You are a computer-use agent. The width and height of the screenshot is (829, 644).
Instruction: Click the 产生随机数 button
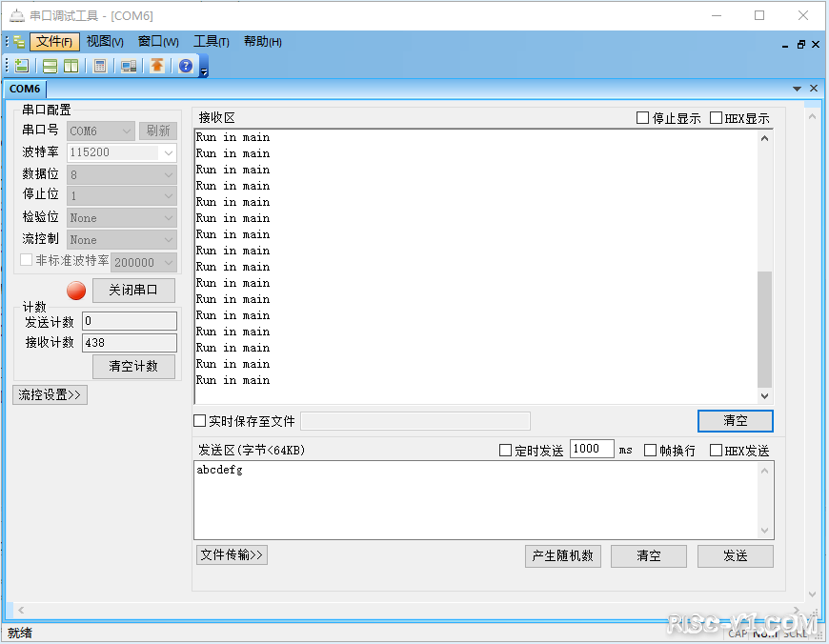(562, 556)
